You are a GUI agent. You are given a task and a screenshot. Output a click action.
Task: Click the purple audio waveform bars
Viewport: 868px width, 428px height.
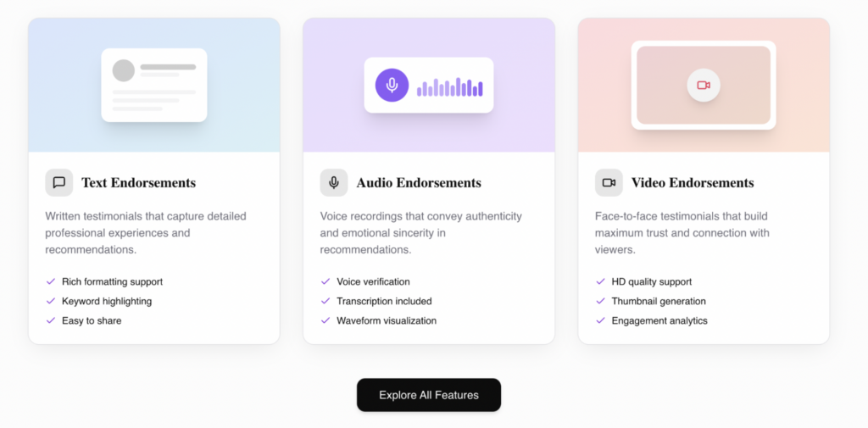pos(450,87)
